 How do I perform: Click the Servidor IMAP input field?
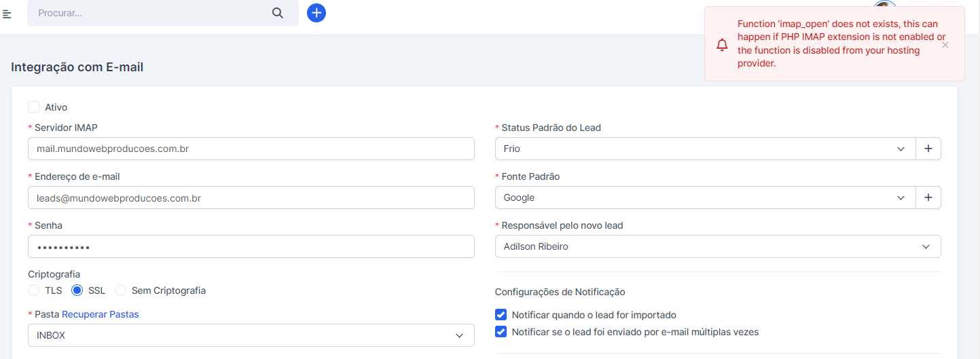click(251, 149)
